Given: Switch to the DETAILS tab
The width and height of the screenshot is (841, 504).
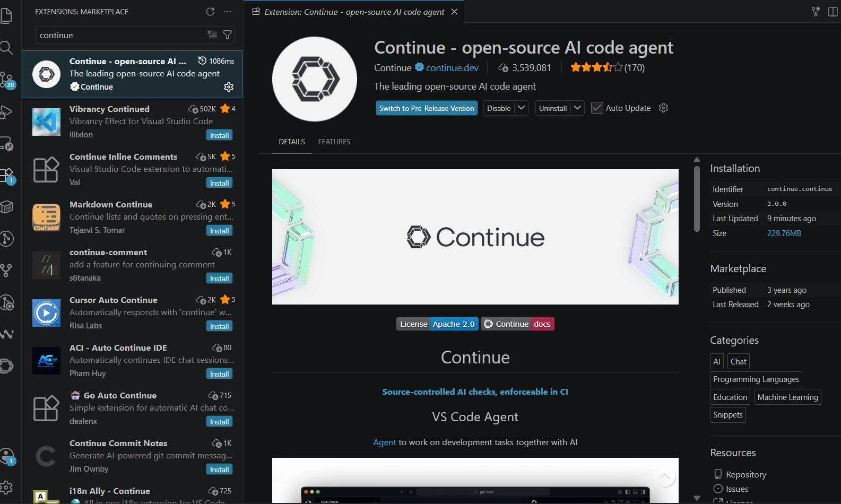Looking at the screenshot, I should (x=292, y=142).
